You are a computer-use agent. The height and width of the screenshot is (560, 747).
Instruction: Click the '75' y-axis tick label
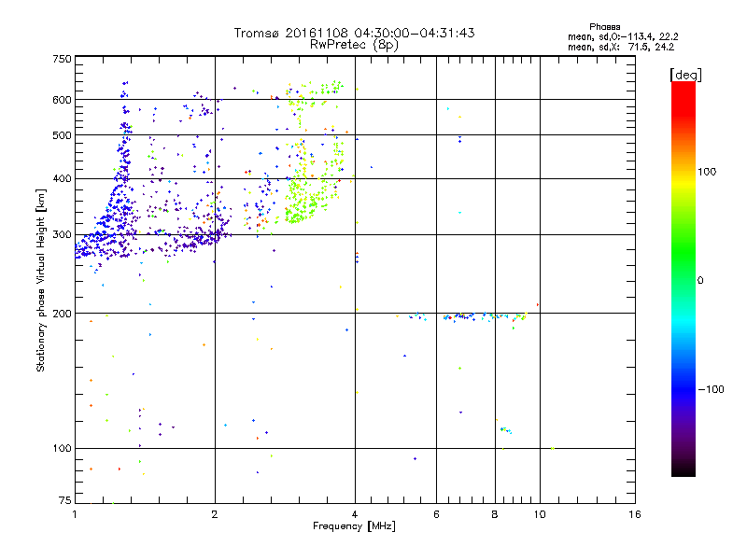click(65, 500)
